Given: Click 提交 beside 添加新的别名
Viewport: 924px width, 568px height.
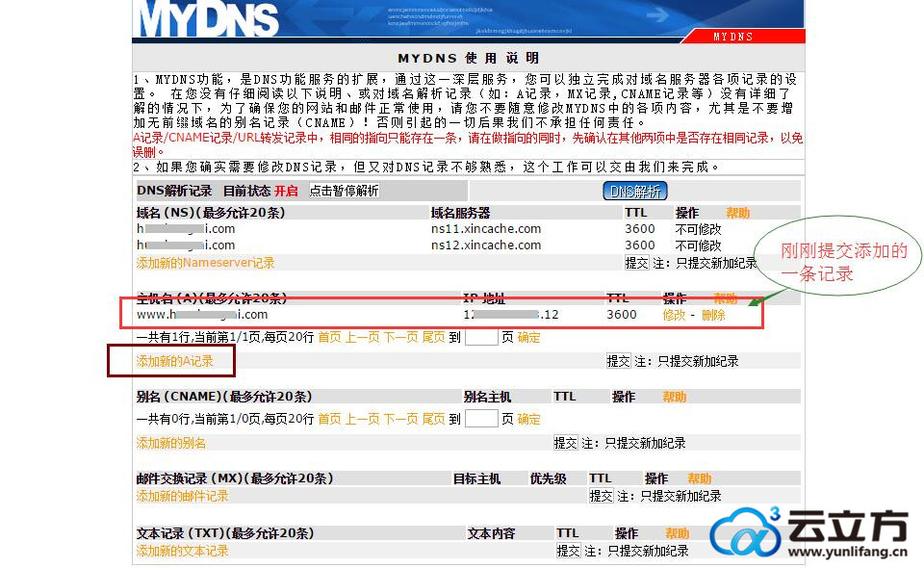Looking at the screenshot, I should (565, 443).
